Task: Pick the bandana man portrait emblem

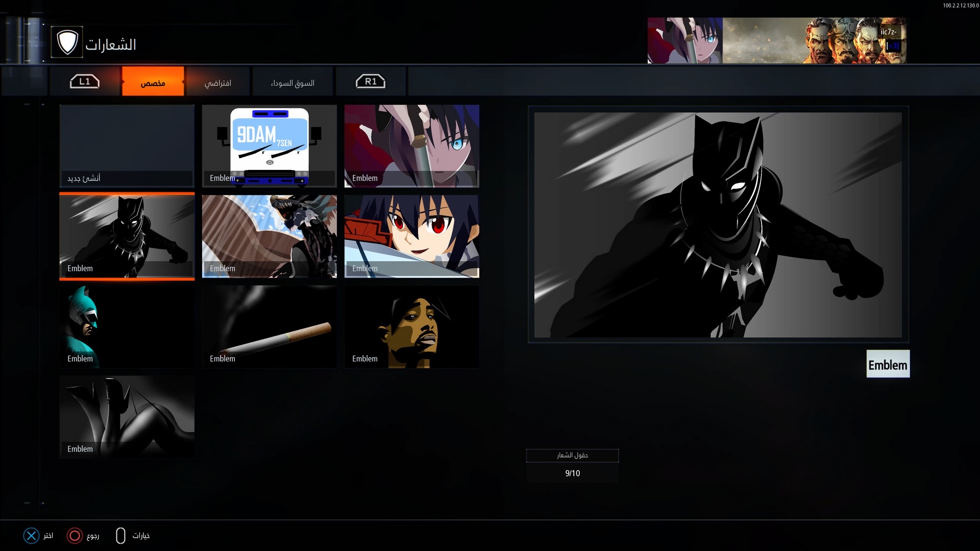Action: click(411, 327)
